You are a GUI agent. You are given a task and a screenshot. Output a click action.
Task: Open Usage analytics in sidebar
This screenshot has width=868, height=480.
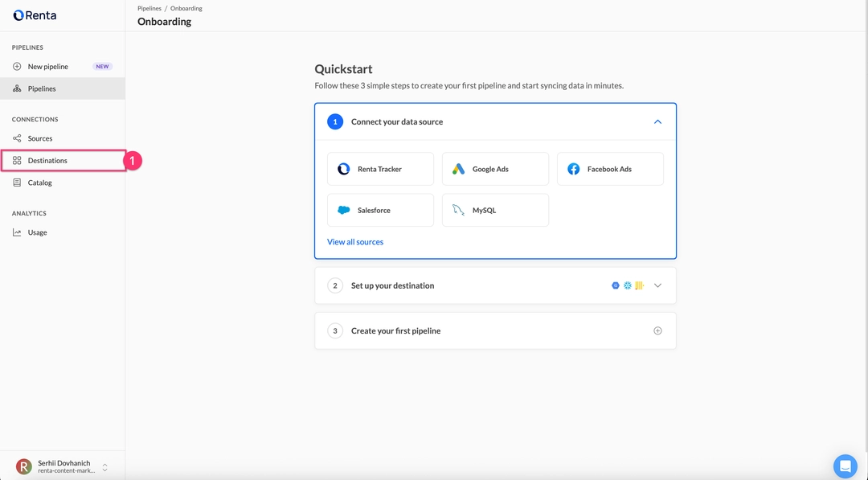(x=37, y=232)
